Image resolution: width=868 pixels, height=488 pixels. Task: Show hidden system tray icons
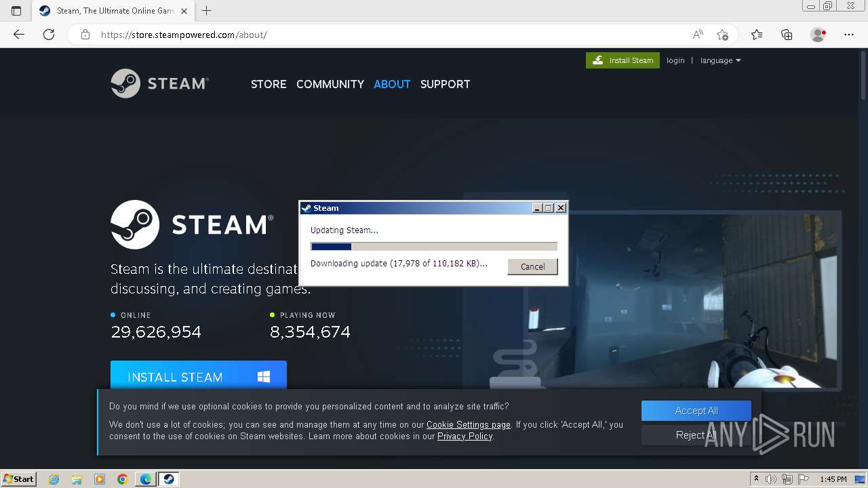click(756, 479)
